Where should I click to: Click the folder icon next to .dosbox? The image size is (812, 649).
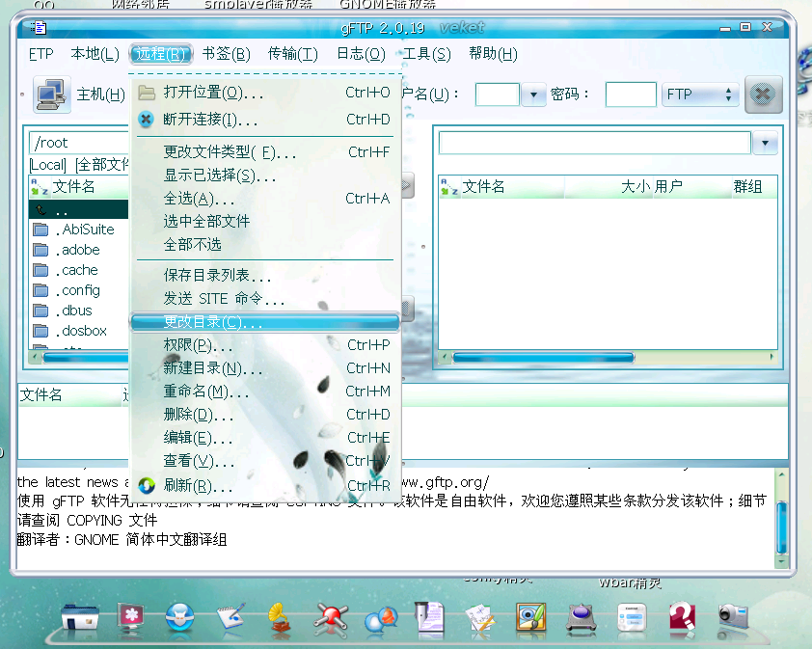click(41, 331)
